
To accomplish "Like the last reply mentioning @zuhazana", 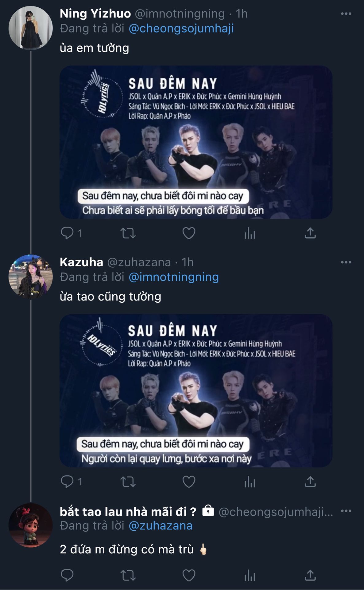I will [x=189, y=576].
